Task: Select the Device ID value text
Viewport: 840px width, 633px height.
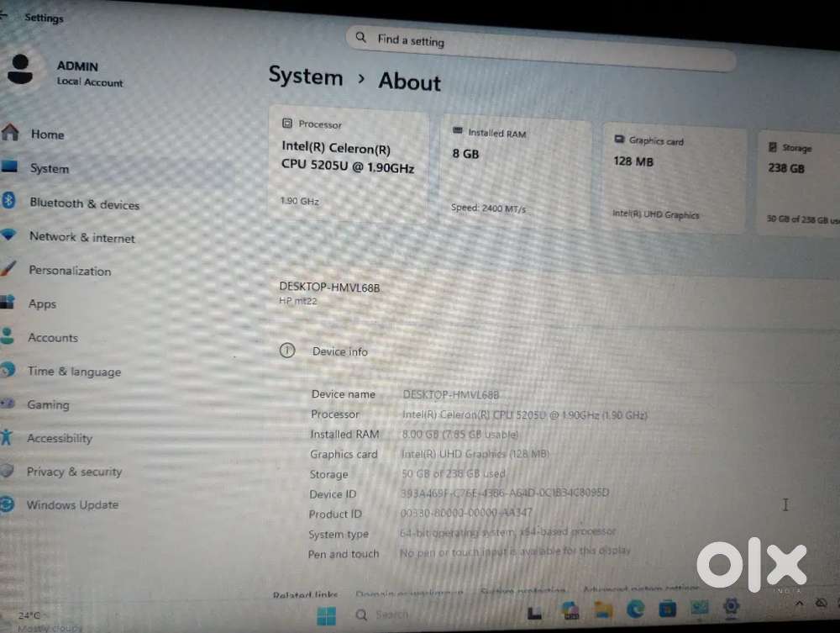Action: coord(505,493)
